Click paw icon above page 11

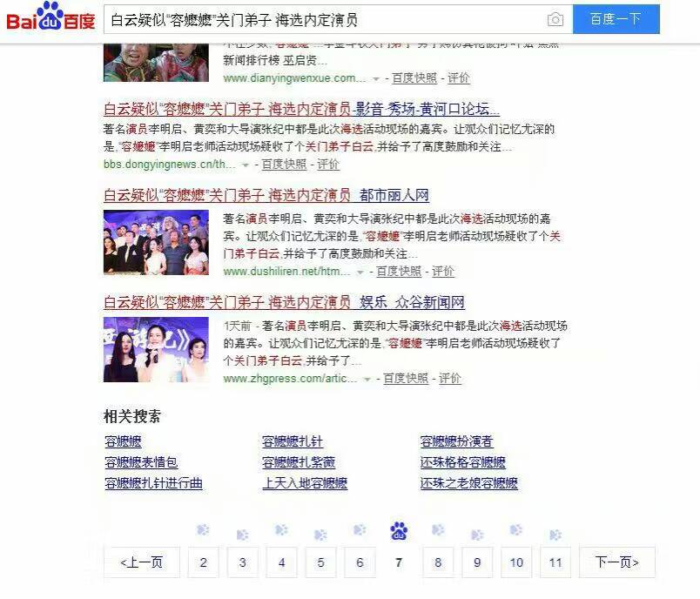[555, 535]
